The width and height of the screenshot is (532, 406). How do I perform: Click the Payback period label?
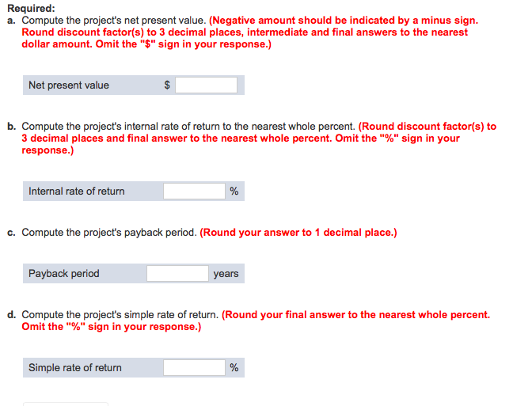point(64,273)
